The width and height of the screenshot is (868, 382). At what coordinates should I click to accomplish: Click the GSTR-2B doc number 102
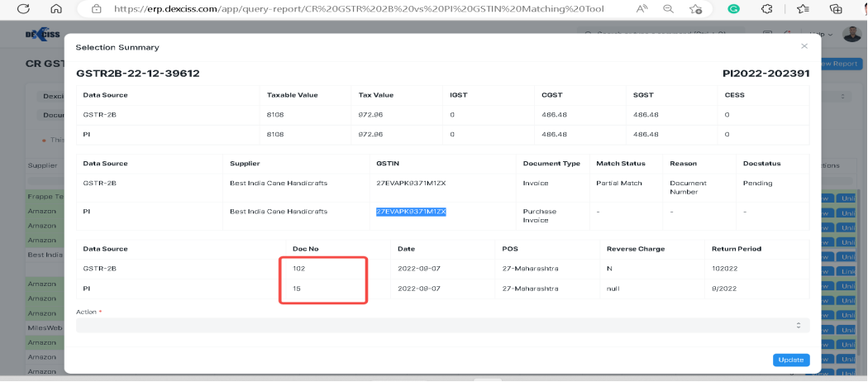point(299,269)
